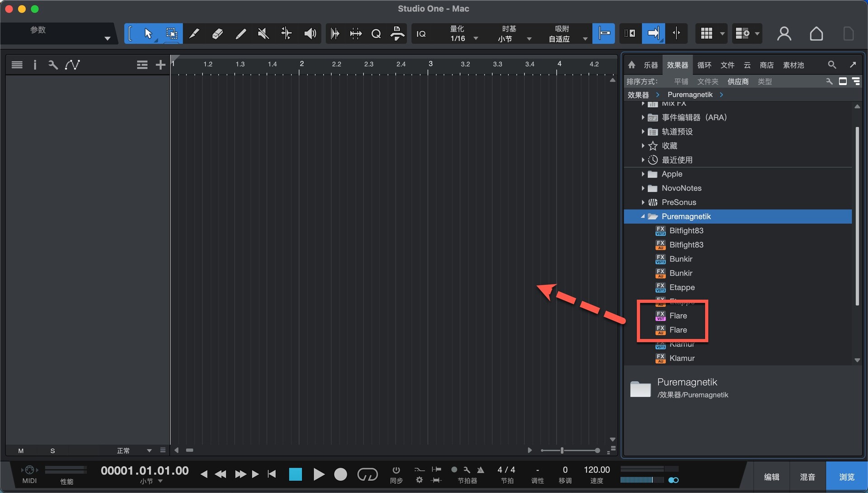Click the 120.00 tempo field
The image size is (868, 493).
click(x=597, y=470)
